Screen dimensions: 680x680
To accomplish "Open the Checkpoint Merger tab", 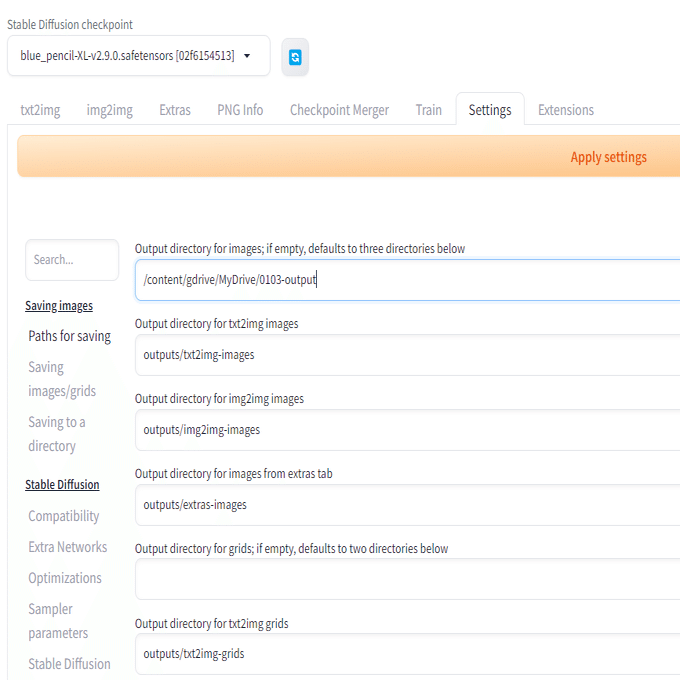I will [339, 110].
